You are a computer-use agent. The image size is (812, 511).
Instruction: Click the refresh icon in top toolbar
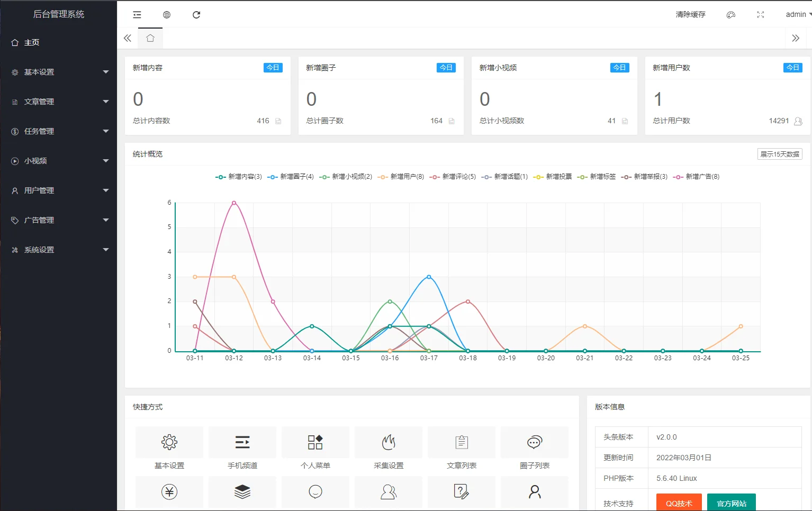point(196,14)
